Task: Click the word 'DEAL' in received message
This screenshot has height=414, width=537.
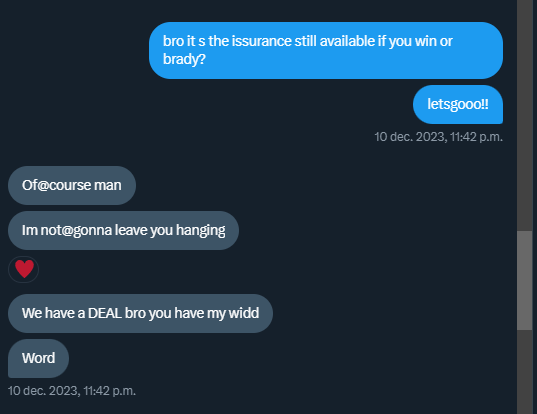Action: tap(104, 313)
